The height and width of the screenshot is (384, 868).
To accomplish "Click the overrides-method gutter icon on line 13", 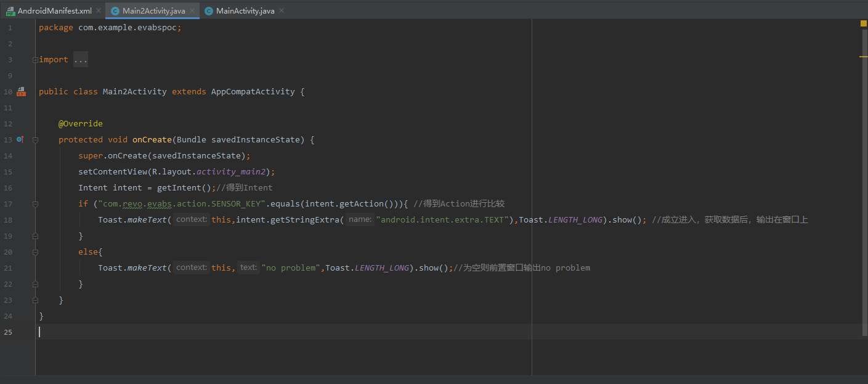I will point(20,139).
